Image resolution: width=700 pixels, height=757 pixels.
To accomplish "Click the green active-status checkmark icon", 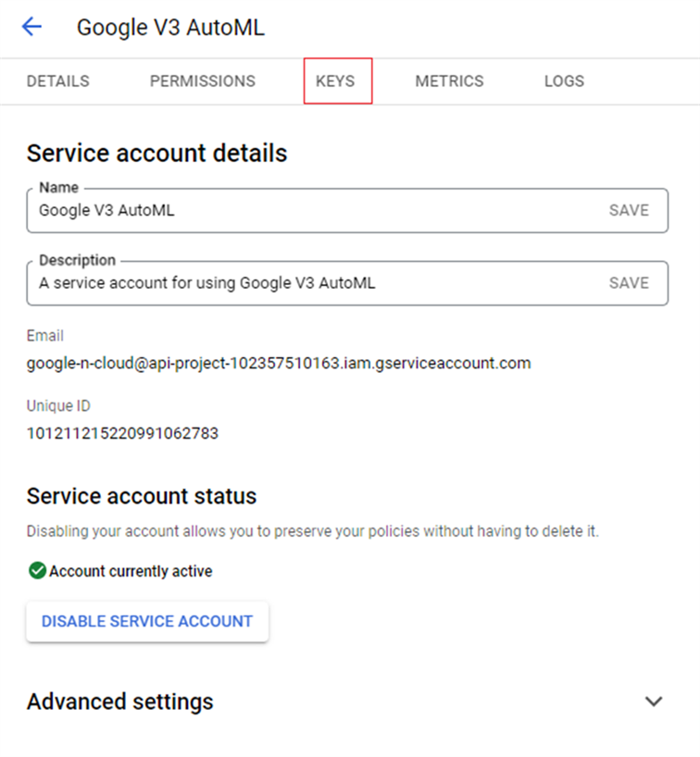I will point(37,570).
